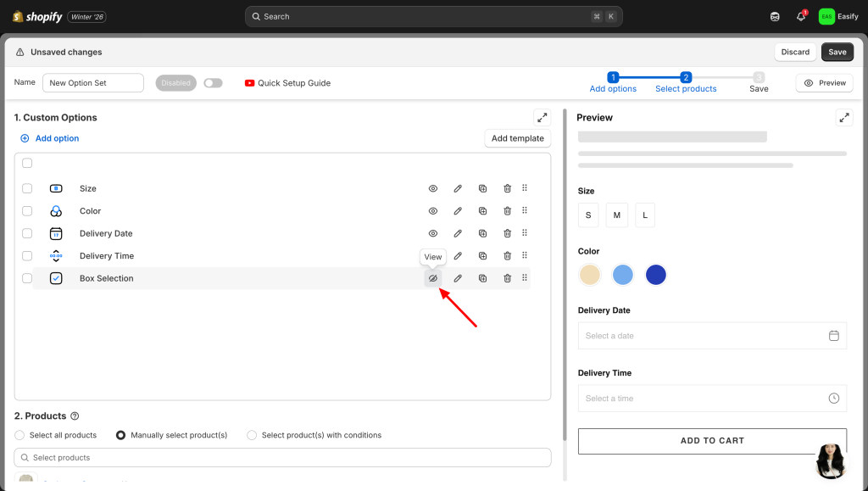Image resolution: width=868 pixels, height=491 pixels.
Task: Delete the Delivery Date option
Action: pyautogui.click(x=507, y=233)
